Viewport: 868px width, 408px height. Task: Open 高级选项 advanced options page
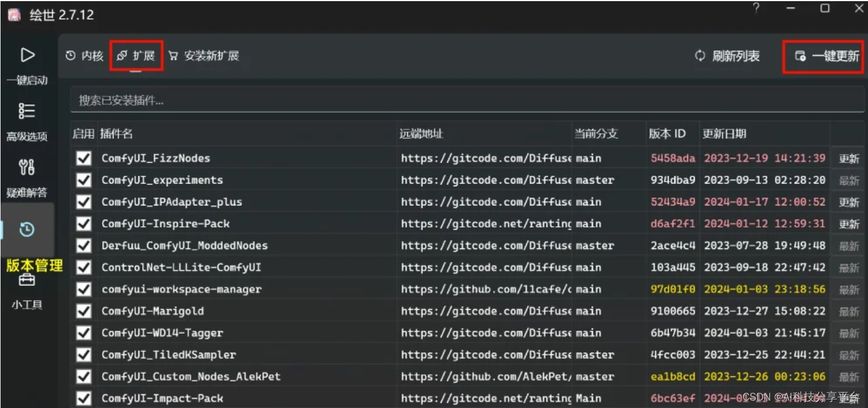pyautogui.click(x=27, y=122)
